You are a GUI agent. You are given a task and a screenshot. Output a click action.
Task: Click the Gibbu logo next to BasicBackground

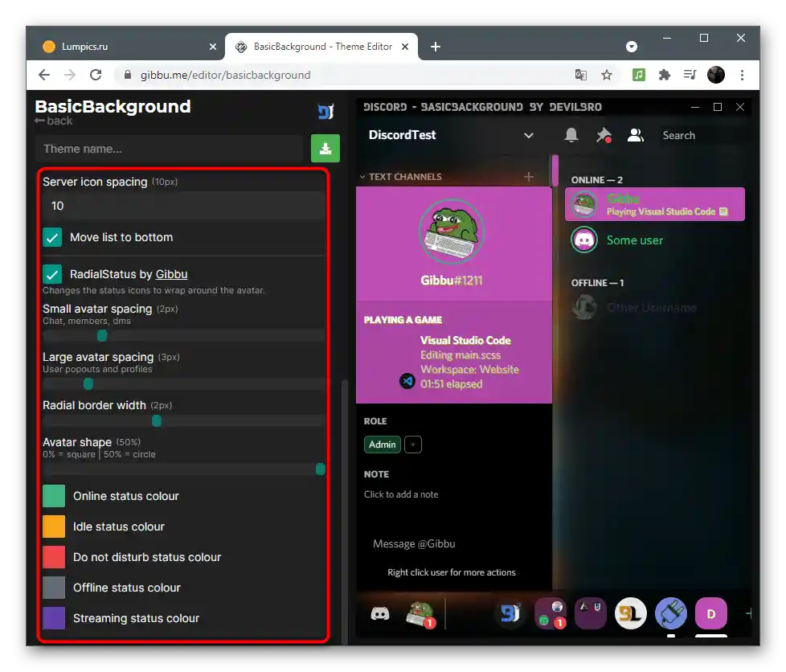pos(325,112)
